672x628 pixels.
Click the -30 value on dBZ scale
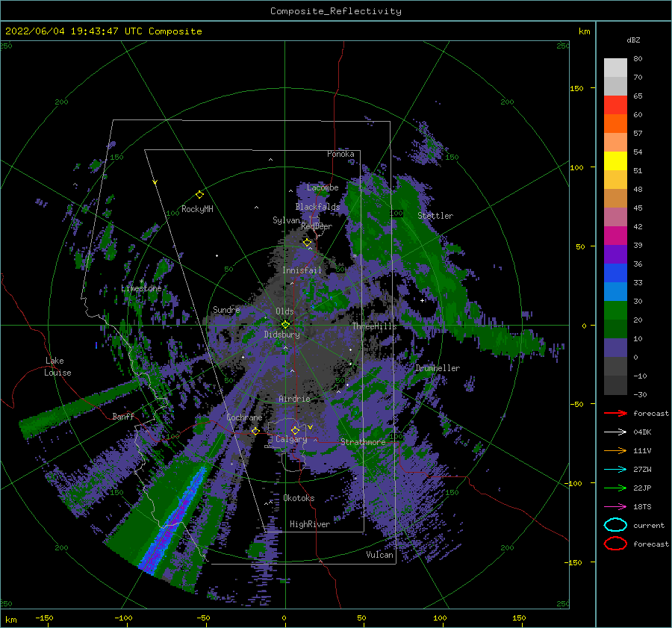640,394
